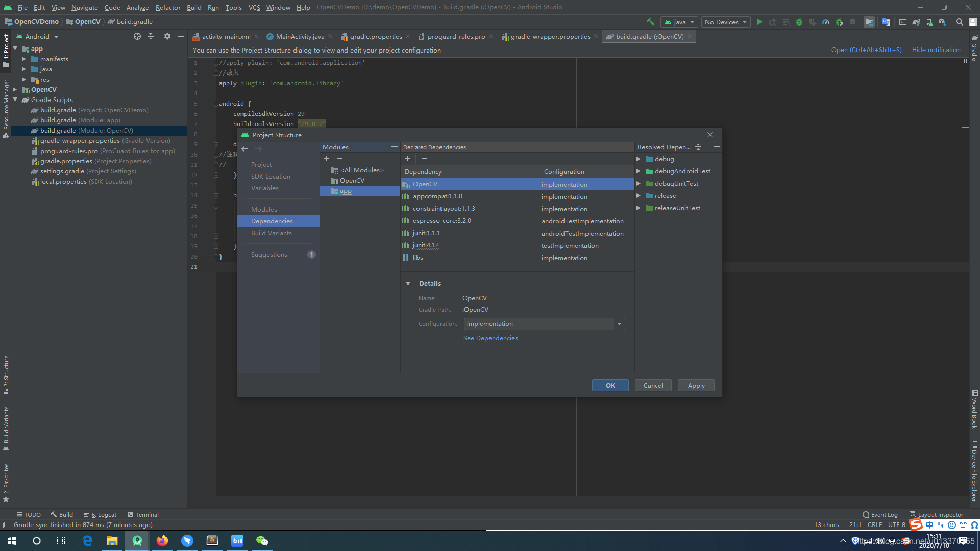Open the Refactor menu
This screenshot has width=980, height=551.
168,7
